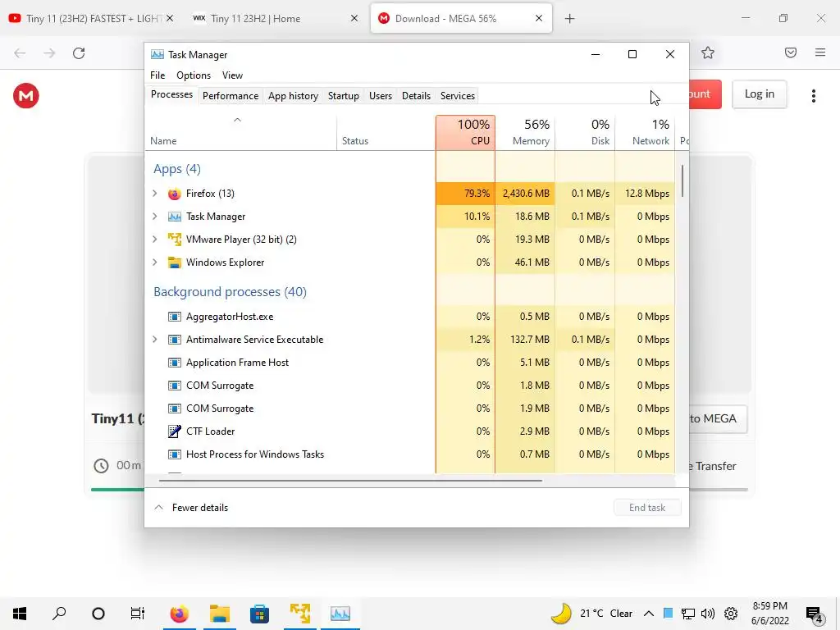This screenshot has height=630, width=840.
Task: Open File Explorer from the taskbar
Action: coord(220,614)
